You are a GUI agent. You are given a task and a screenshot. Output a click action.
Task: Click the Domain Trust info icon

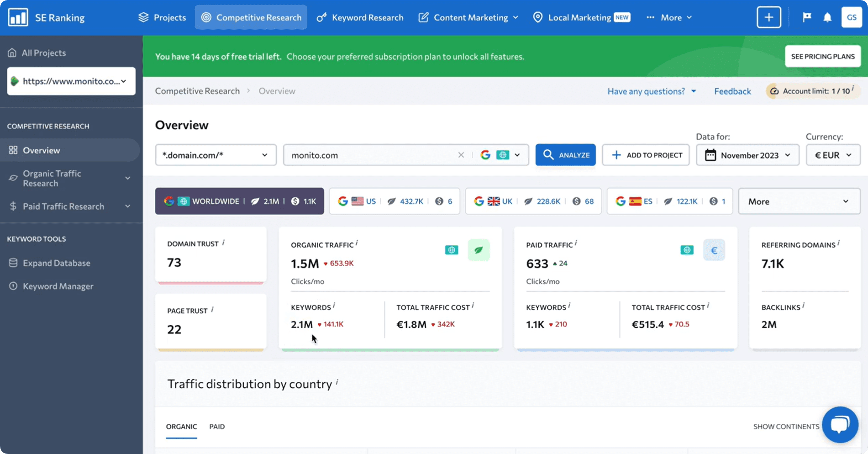pyautogui.click(x=223, y=243)
